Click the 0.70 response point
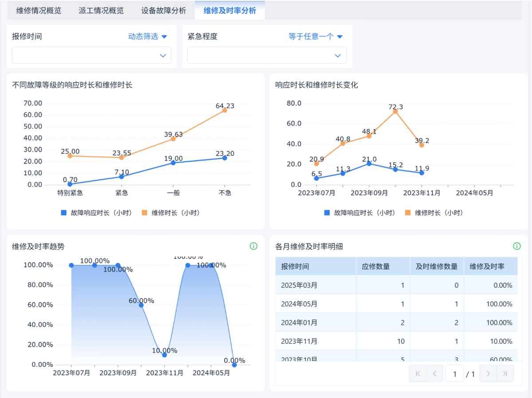Screen dimensions: 532x398 tap(70, 184)
